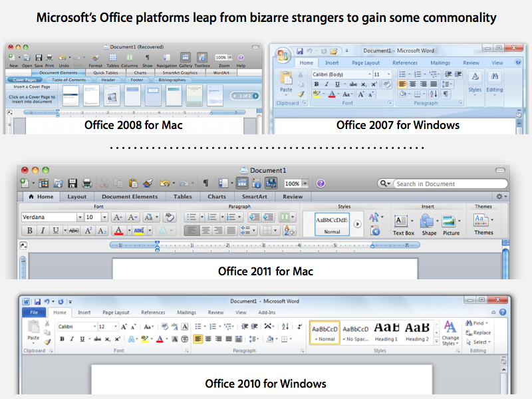Screen dimensions: 532x399
Task: Toggle Italic in Office 2007 Font group
Action: click(327, 84)
